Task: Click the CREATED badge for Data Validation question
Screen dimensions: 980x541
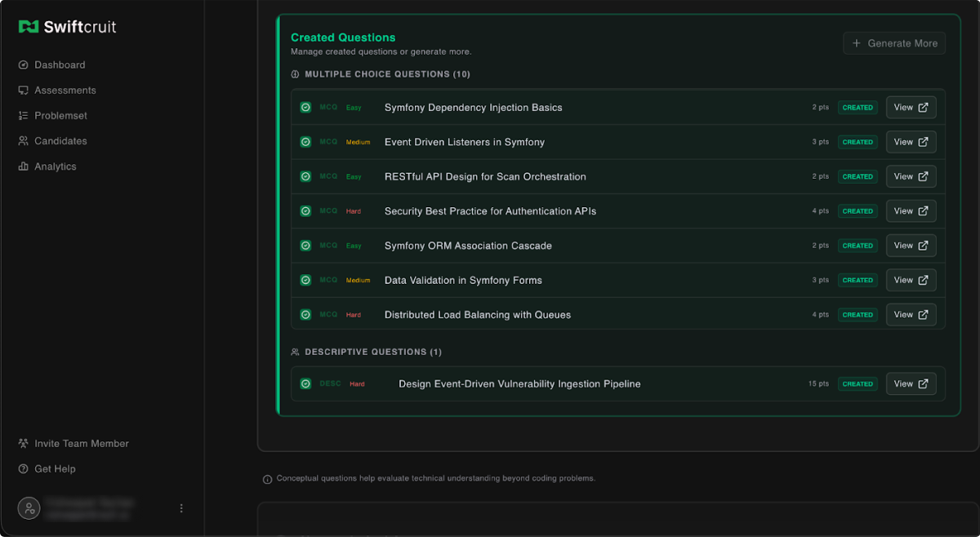Action: click(x=857, y=280)
